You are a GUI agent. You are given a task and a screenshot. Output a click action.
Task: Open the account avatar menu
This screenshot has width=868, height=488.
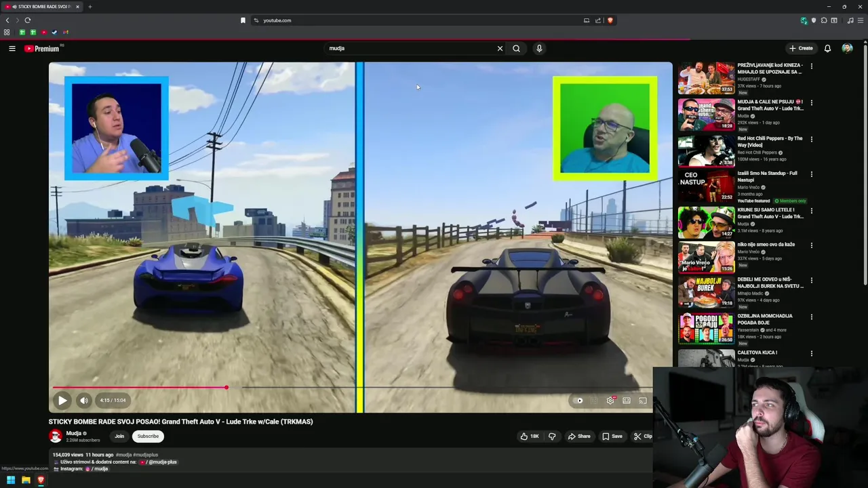[847, 48]
